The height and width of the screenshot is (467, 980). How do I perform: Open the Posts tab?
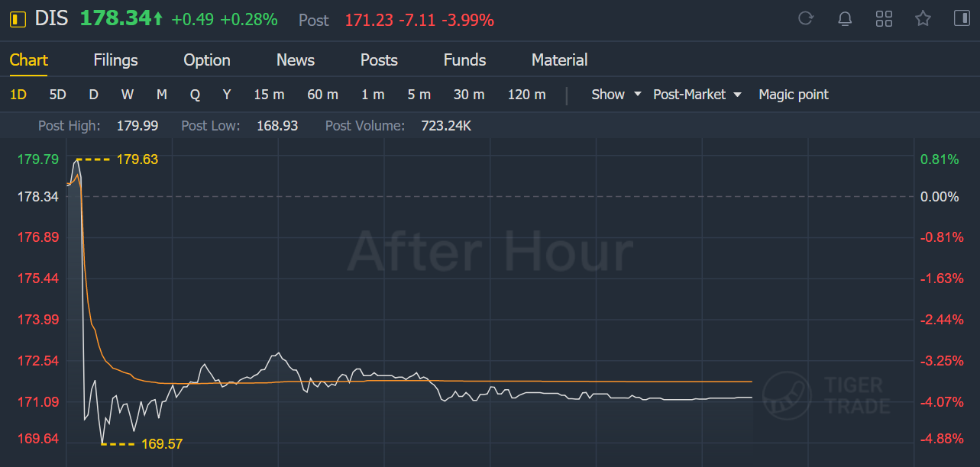click(379, 60)
